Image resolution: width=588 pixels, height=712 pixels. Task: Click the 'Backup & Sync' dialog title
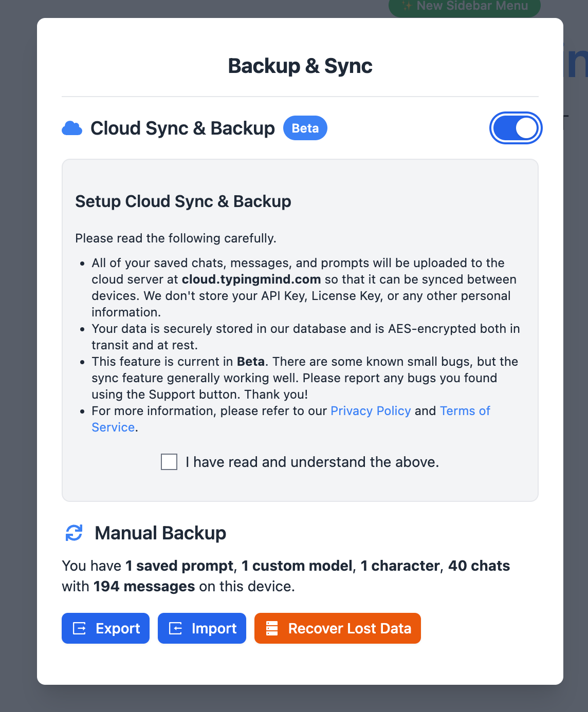click(x=300, y=66)
